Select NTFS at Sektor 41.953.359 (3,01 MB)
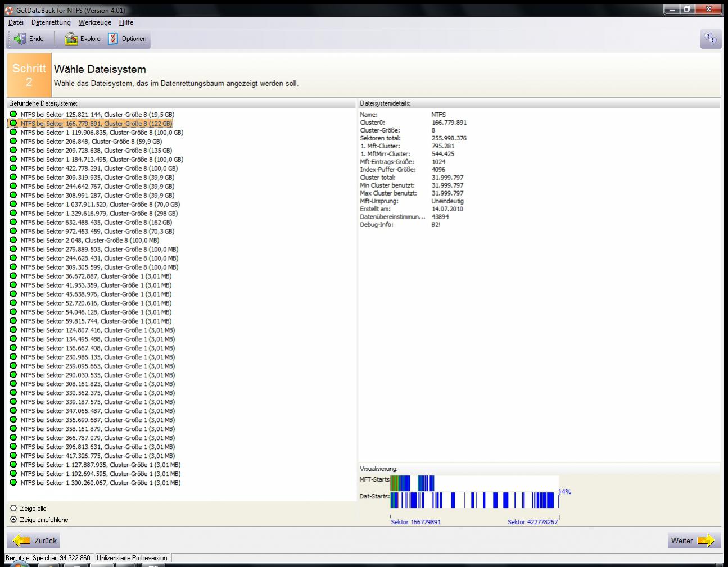The height and width of the screenshot is (567, 728). [91, 285]
